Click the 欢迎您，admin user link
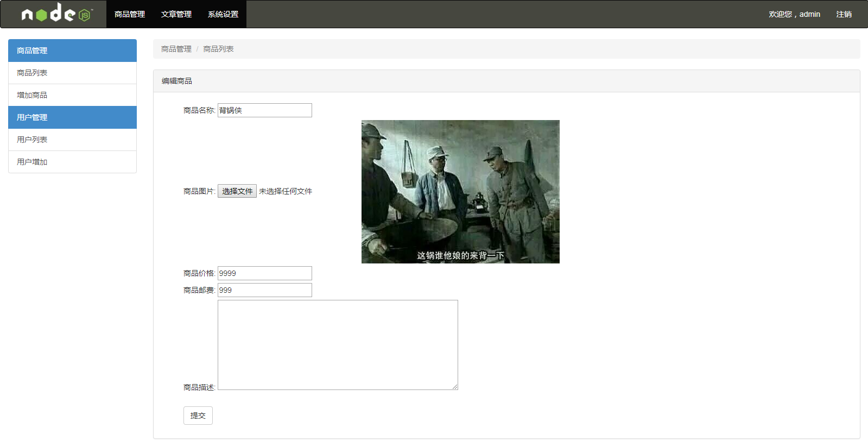The height and width of the screenshot is (440, 868). point(794,14)
